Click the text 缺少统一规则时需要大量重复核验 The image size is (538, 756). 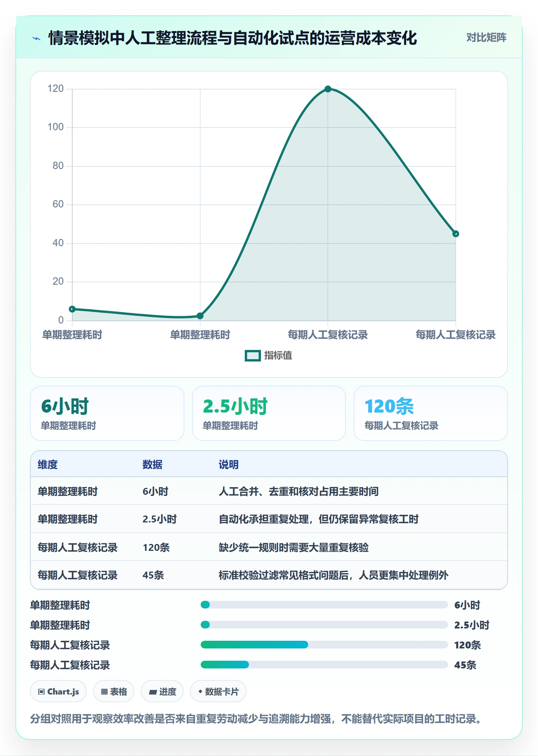(x=294, y=547)
